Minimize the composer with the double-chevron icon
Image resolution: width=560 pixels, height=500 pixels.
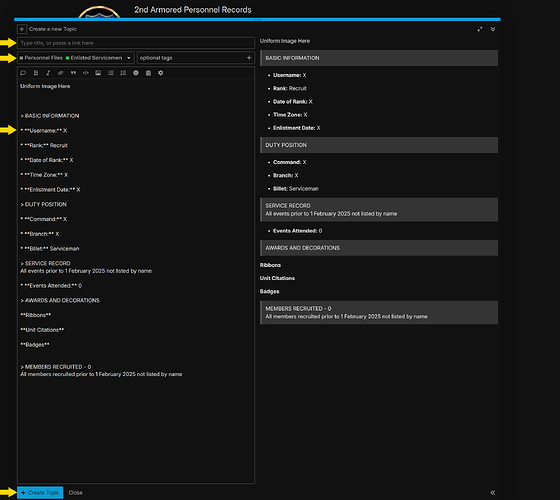coord(493,29)
